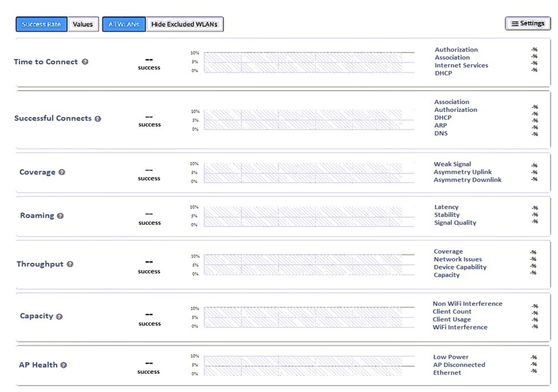Open the Throughput info icon

click(70, 264)
